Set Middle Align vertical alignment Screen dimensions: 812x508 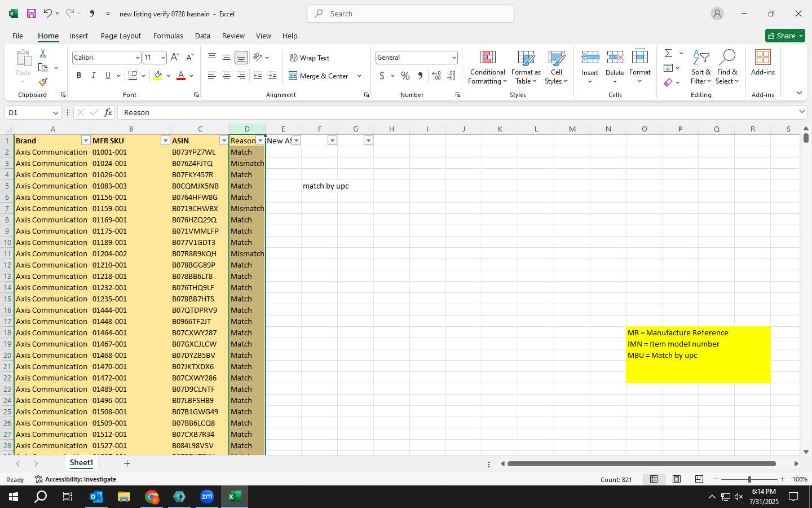(x=227, y=57)
